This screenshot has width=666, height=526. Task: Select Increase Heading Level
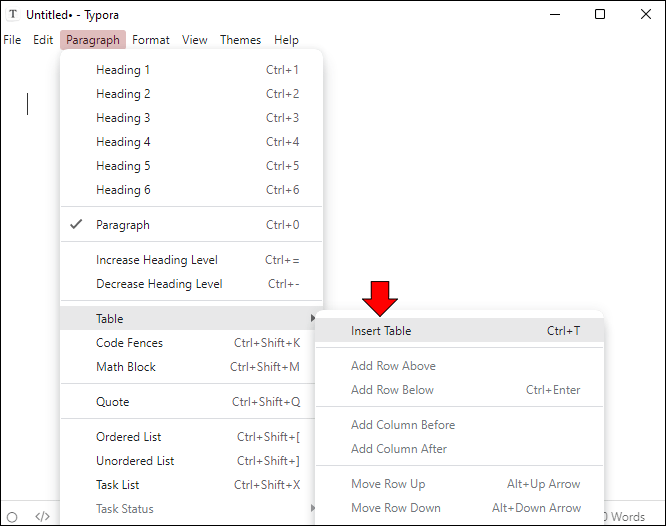tap(156, 260)
